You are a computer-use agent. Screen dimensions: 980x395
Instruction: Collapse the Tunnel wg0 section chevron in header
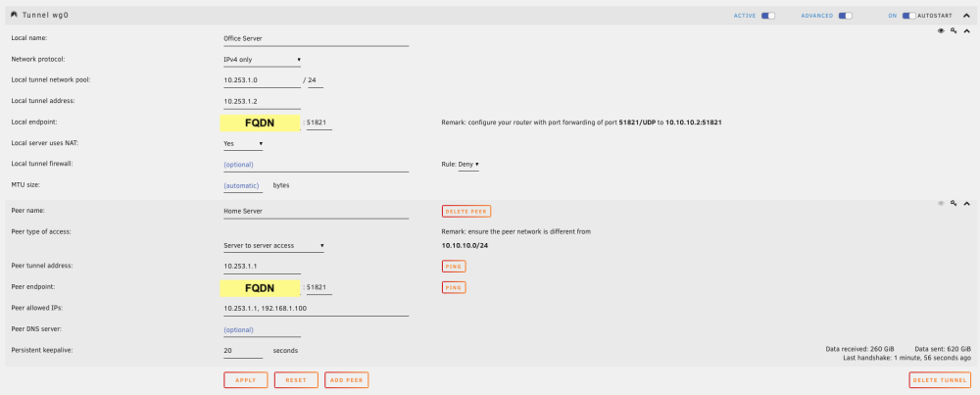pyautogui.click(x=966, y=16)
